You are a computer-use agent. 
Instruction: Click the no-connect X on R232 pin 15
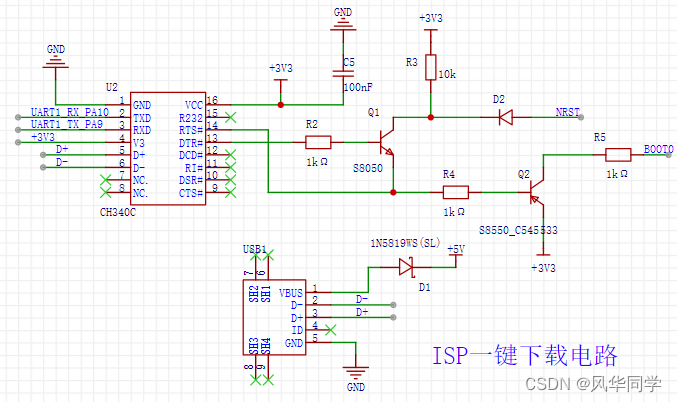tap(231, 117)
